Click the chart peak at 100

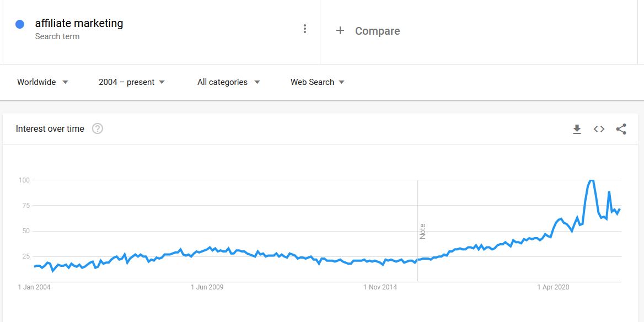(591, 180)
